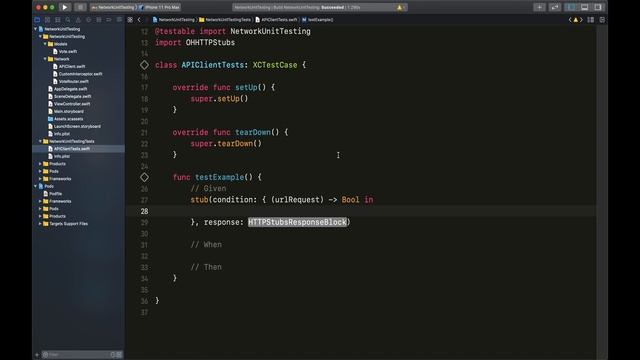This screenshot has height=360, width=640.
Task: Click NetworkUnitTesting project in jump bar
Action: pyautogui.click(x=173, y=20)
